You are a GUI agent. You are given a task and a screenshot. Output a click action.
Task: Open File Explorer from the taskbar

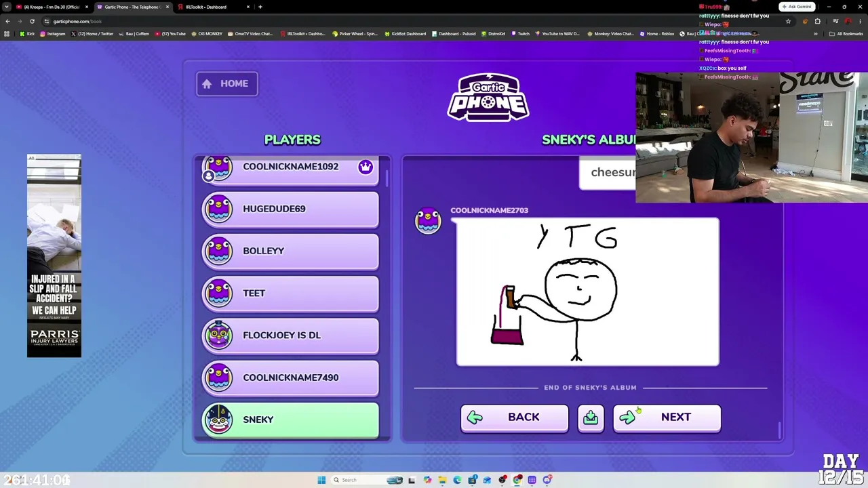tap(442, 480)
